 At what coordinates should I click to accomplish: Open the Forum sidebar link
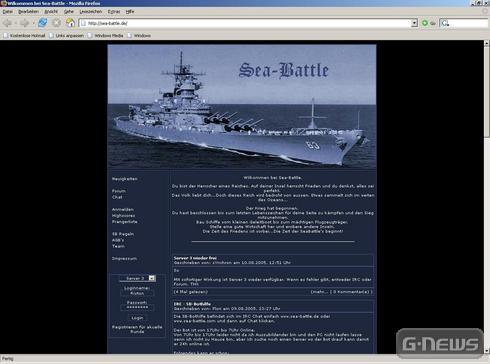point(119,191)
